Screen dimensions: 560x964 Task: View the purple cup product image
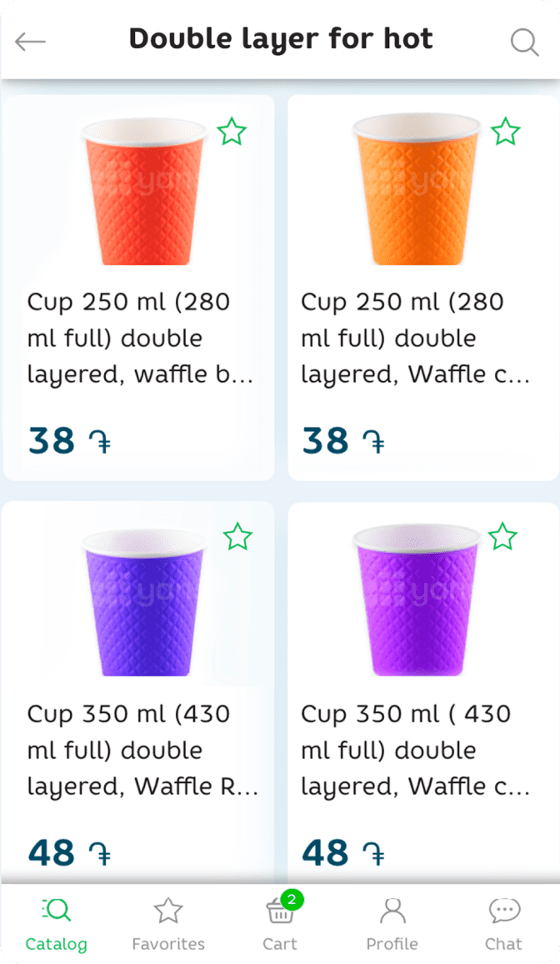417,600
